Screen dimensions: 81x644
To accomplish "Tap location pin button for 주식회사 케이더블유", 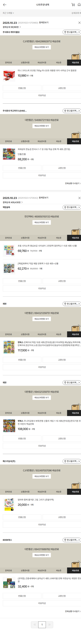I will [x=72, y=32].
